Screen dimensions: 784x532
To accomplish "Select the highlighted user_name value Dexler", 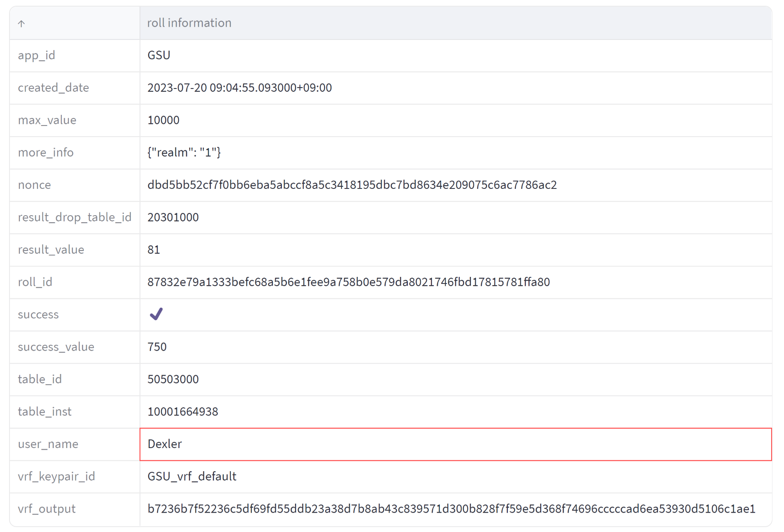I will pos(165,444).
